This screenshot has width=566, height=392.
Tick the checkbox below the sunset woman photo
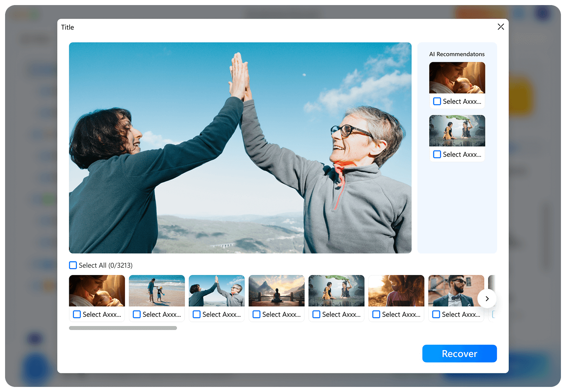[376, 314]
